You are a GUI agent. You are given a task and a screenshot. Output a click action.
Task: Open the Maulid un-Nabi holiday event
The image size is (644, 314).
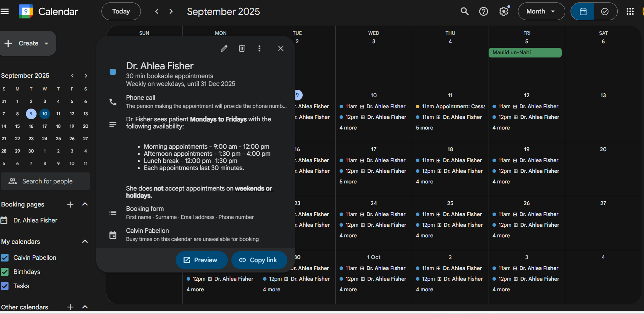point(525,53)
